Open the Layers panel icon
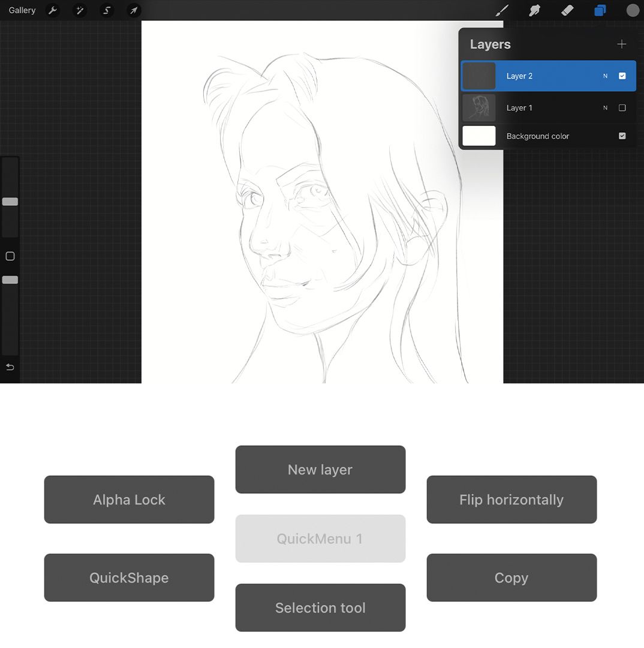This screenshot has width=644, height=648. pos(600,10)
